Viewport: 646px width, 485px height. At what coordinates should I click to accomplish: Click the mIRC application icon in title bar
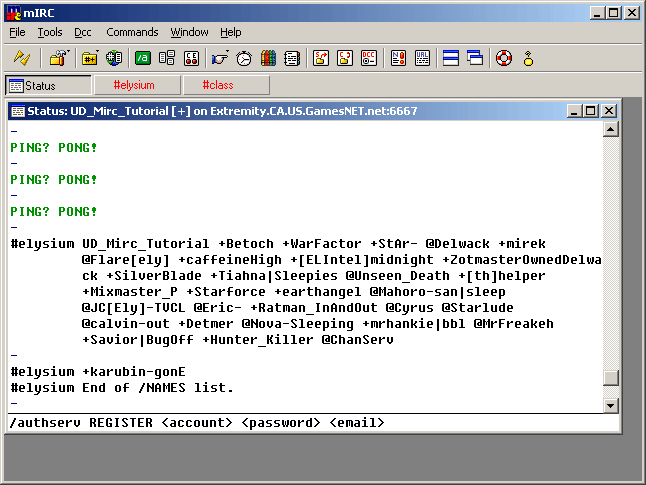coord(14,13)
